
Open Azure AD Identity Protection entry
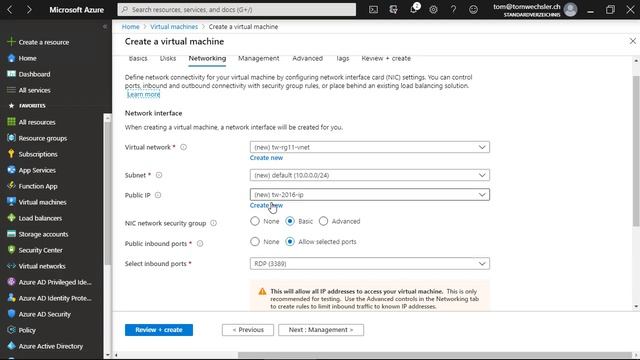point(55,298)
